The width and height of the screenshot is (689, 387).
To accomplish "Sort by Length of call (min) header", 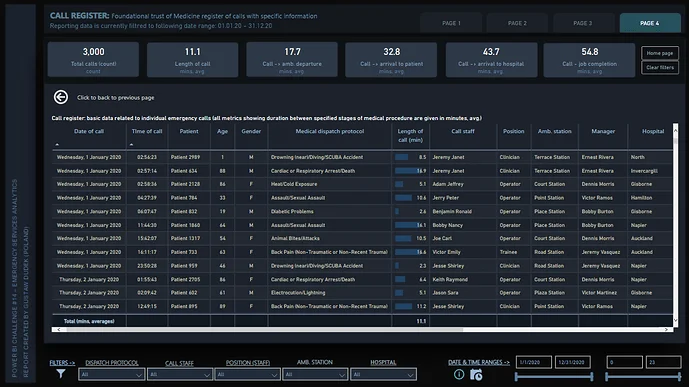I will pos(410,135).
